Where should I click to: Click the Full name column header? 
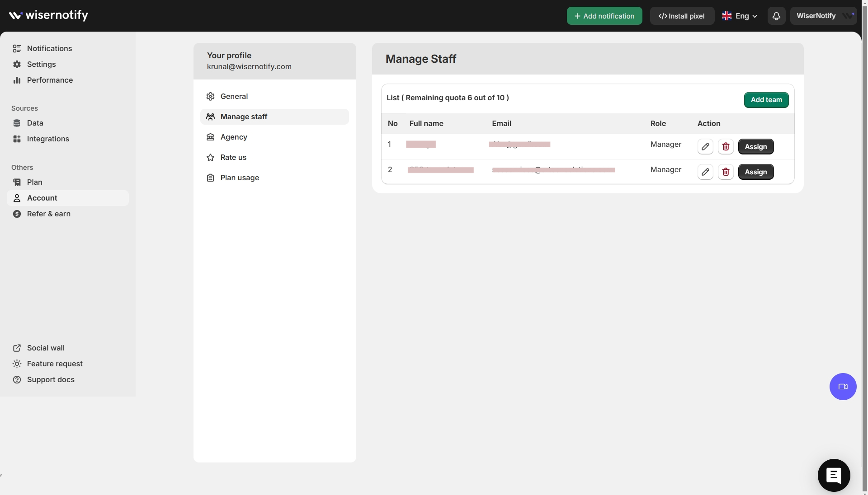pyautogui.click(x=426, y=123)
